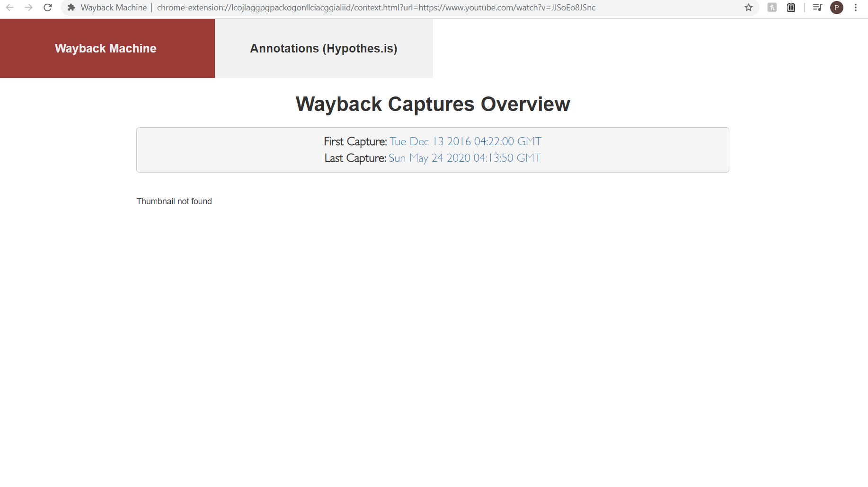The width and height of the screenshot is (868, 487).
Task: Click the 'First Capture:' label
Action: click(x=354, y=141)
